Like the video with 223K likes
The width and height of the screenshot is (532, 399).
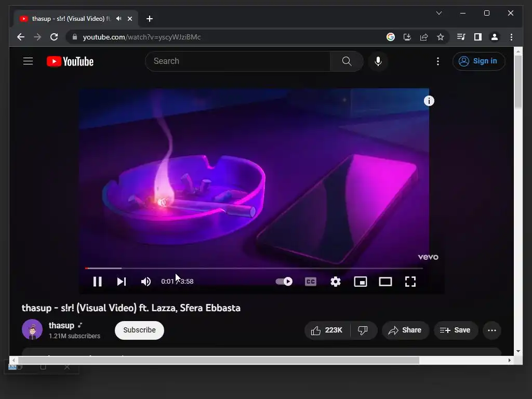pos(327,330)
